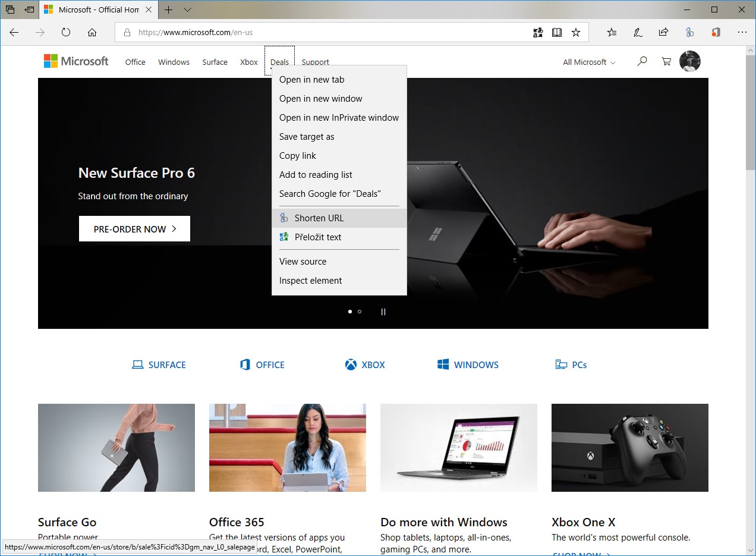Choose "Add to reading list"
This screenshot has height=556, width=756.
pyautogui.click(x=339, y=175)
